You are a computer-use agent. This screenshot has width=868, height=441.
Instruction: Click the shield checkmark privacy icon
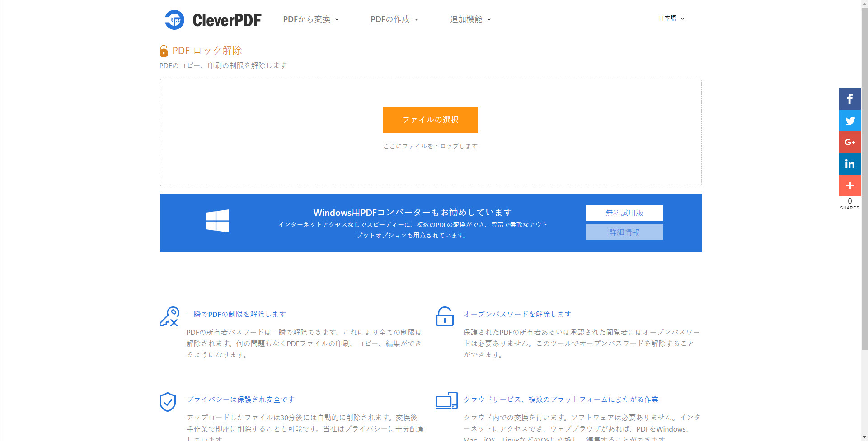[168, 401]
